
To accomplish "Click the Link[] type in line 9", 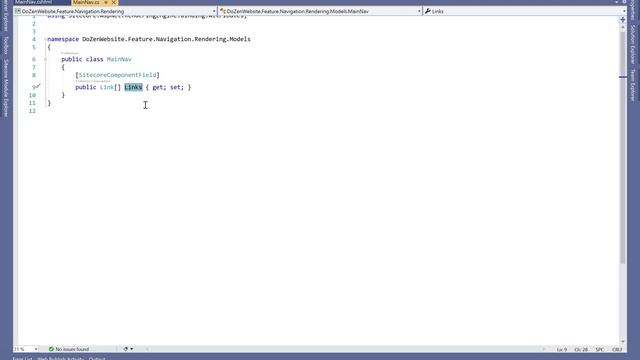I will tap(110, 87).
